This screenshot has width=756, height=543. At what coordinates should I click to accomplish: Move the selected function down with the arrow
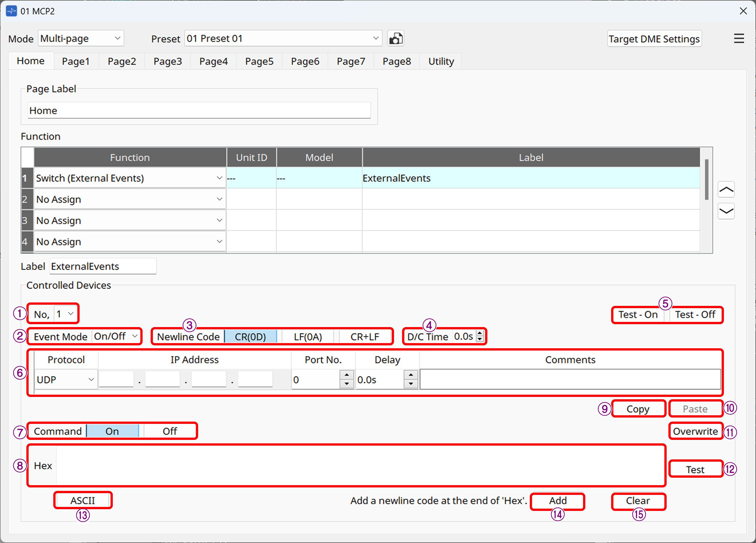(726, 211)
